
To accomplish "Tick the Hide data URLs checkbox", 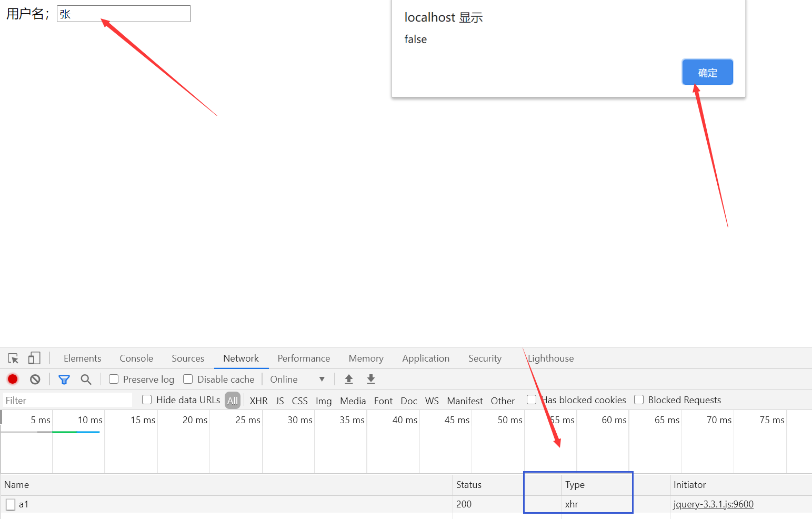I will pyautogui.click(x=147, y=400).
